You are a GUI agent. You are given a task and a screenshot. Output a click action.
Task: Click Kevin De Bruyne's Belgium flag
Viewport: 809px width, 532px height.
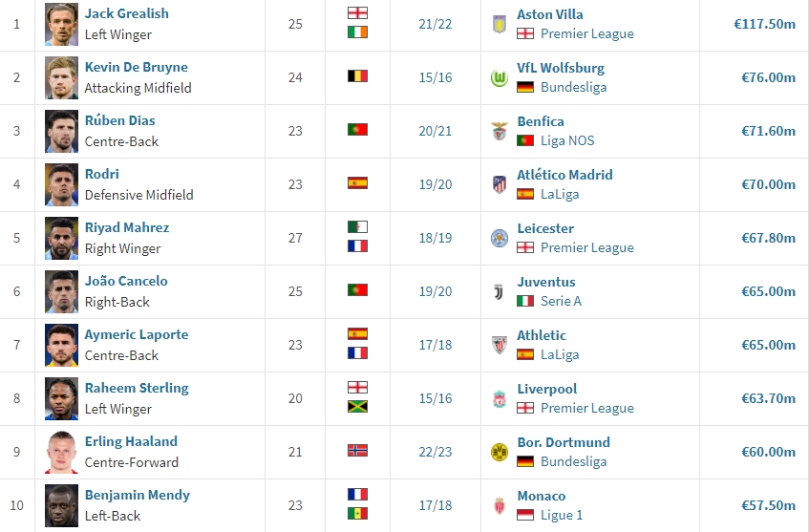[x=357, y=76]
